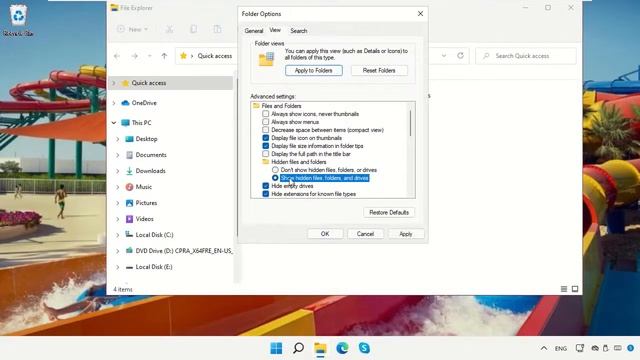Collapse the This PC tree node
The height and width of the screenshot is (360, 640).
coord(114,123)
